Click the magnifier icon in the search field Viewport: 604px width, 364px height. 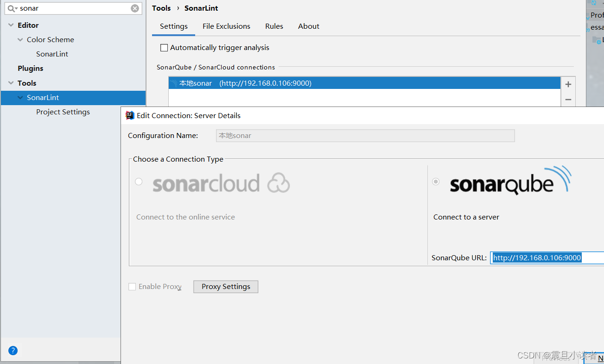(13, 8)
